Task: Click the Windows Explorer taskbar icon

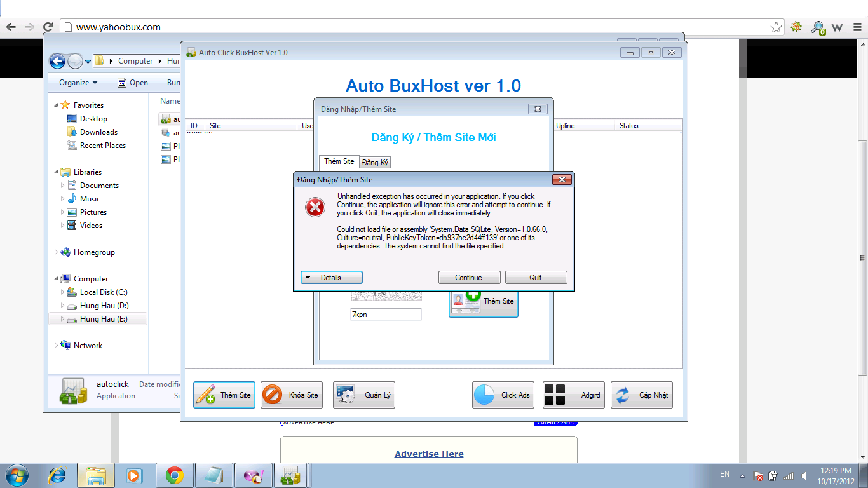Action: point(96,475)
